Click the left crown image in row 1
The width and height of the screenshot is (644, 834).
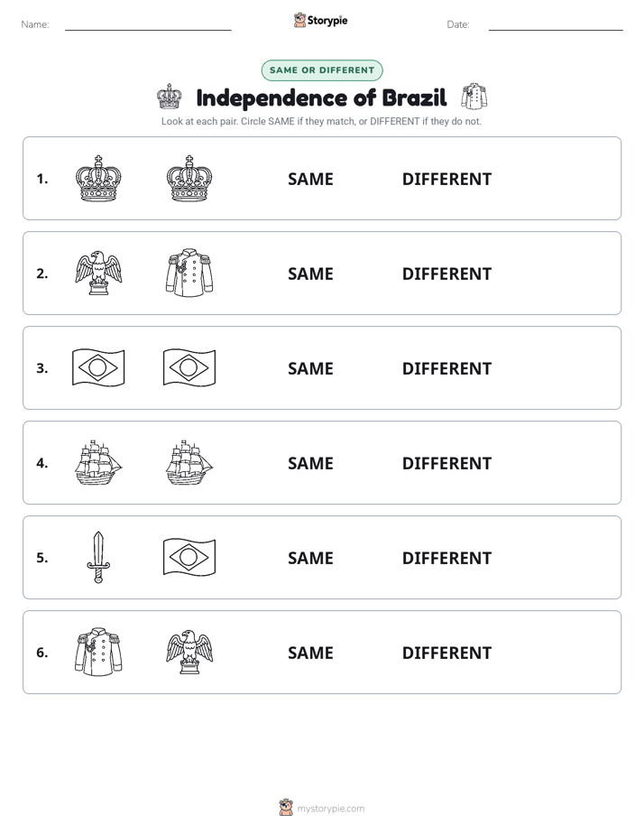[x=98, y=179]
